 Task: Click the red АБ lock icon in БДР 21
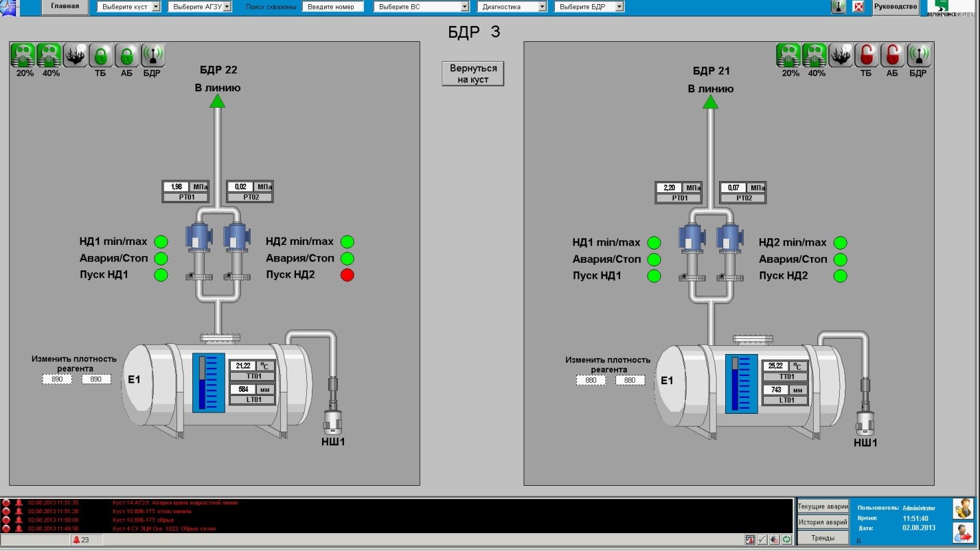892,55
